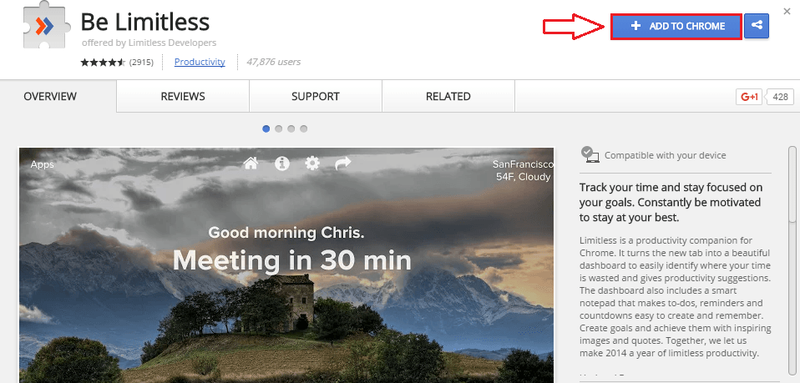This screenshot has height=383, width=800.
Task: Click the settings gear in screenshot preview
Action: click(312, 163)
